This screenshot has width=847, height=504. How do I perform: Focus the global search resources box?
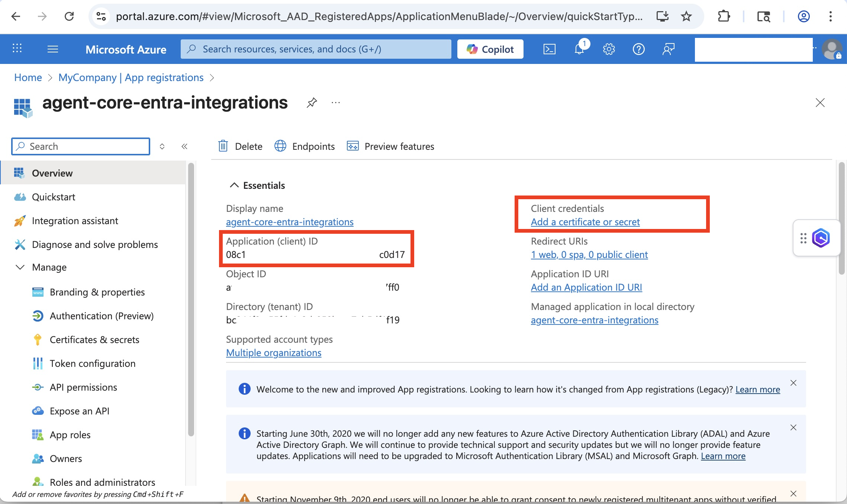pyautogui.click(x=316, y=49)
